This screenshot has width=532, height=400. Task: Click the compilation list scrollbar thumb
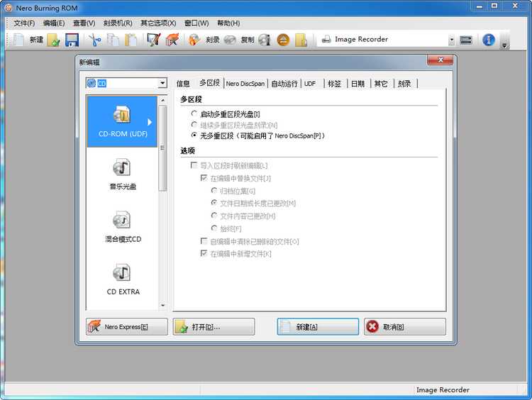[x=162, y=148]
